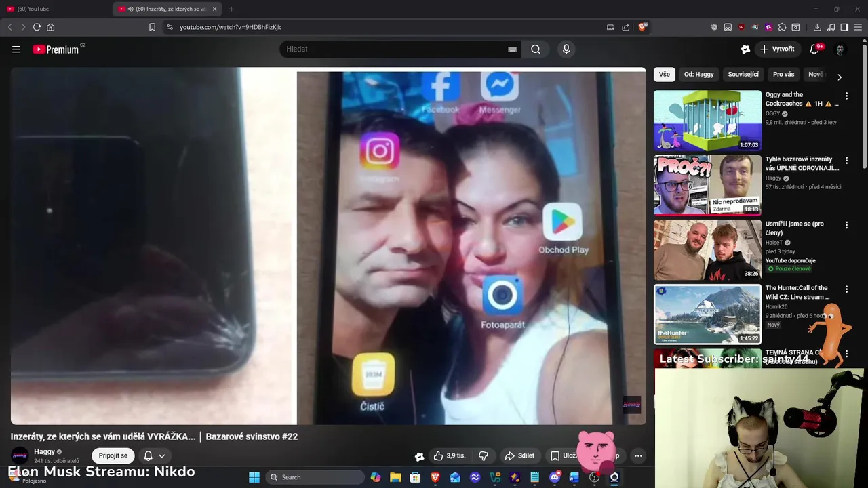Click the Windows taskbar Search box

pos(315,477)
